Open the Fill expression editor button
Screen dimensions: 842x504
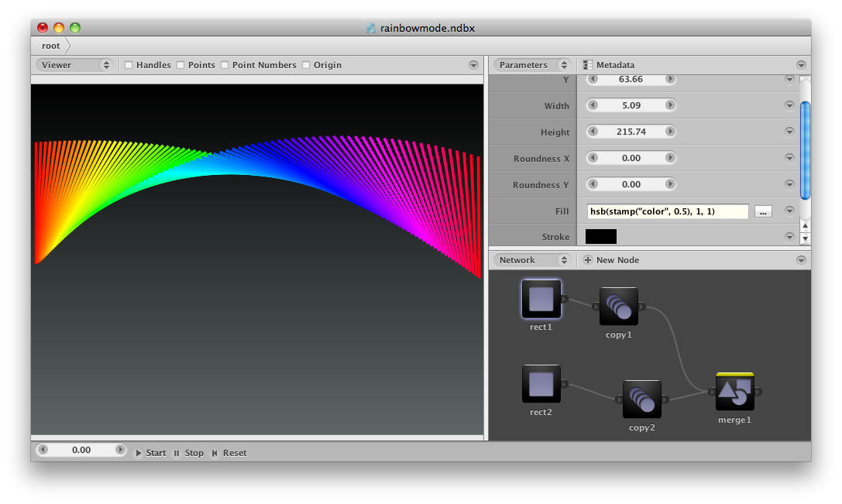763,211
